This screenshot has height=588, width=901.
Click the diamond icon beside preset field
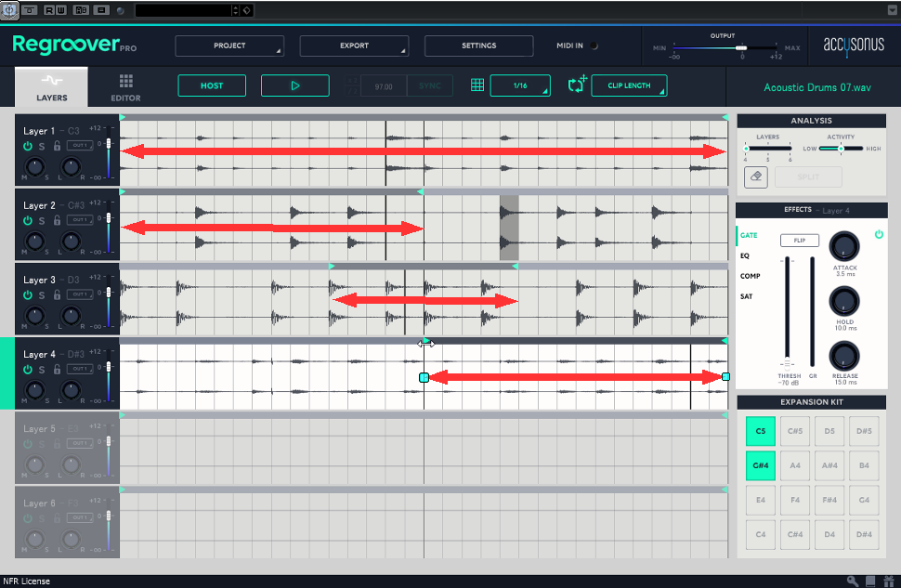tap(246, 10)
